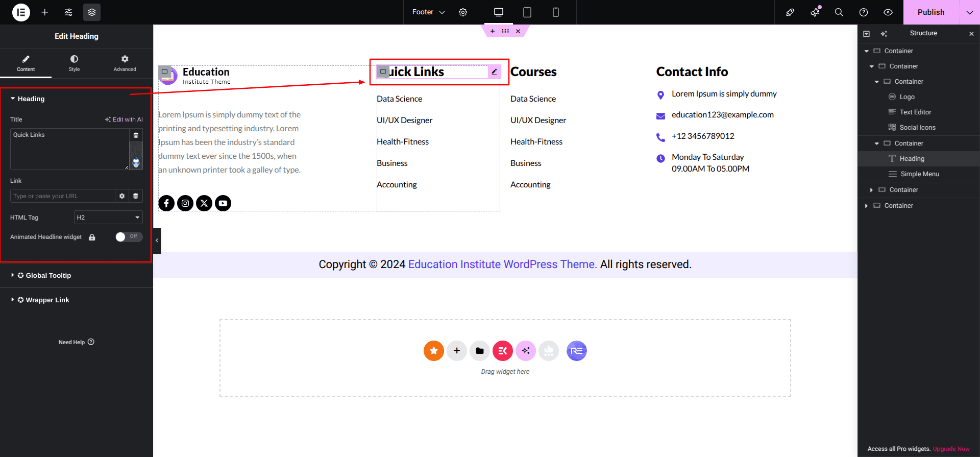Viewport: 980px width, 457px height.
Task: Click the Need Help link
Action: point(77,342)
